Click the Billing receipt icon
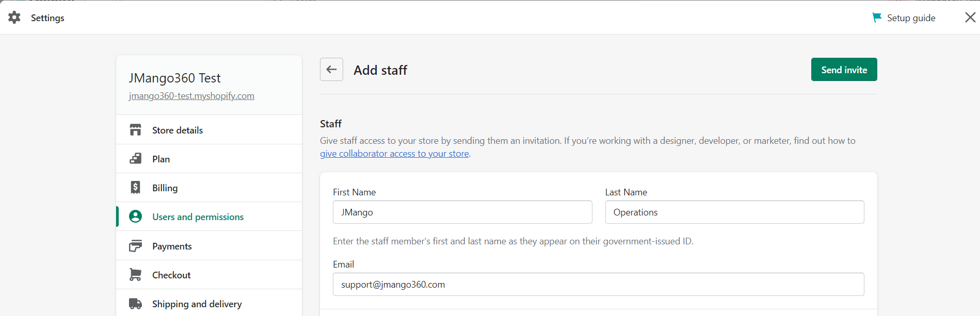 [x=136, y=188]
